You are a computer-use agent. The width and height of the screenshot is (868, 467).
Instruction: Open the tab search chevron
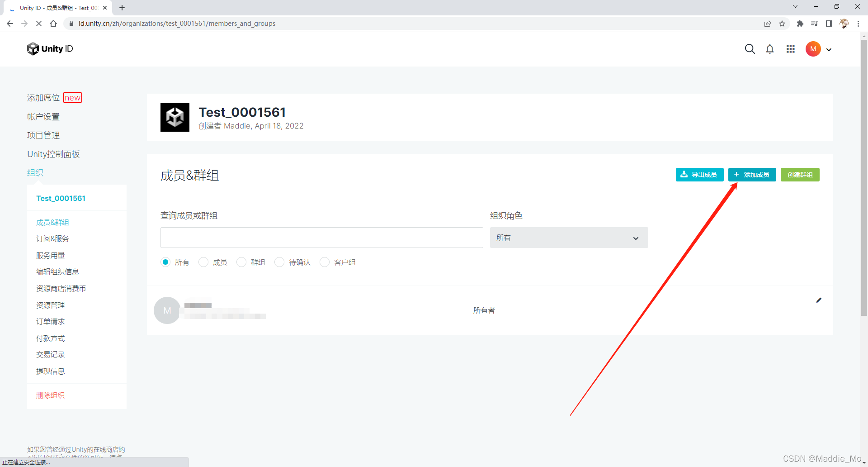coord(795,6)
